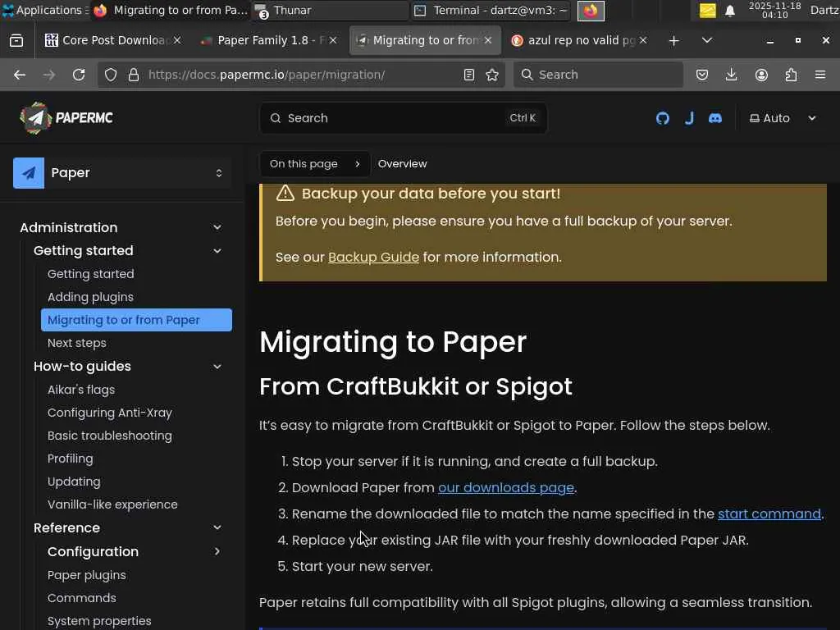Open the Adding plugins sidebar page

click(90, 297)
